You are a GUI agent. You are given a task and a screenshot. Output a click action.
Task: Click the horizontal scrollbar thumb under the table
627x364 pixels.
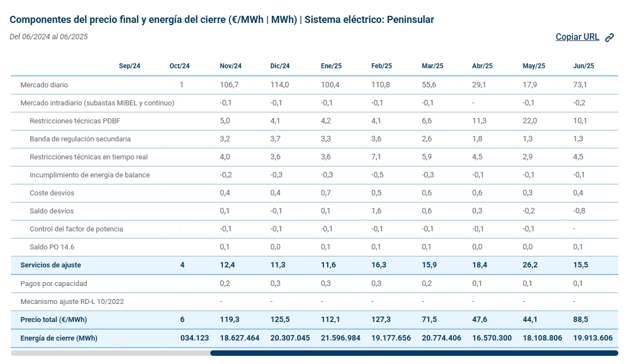coord(414,353)
